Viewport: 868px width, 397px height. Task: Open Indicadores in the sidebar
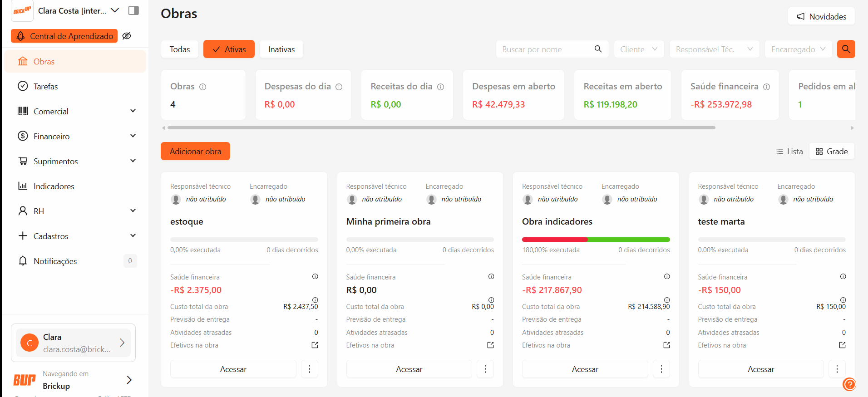[x=54, y=186]
